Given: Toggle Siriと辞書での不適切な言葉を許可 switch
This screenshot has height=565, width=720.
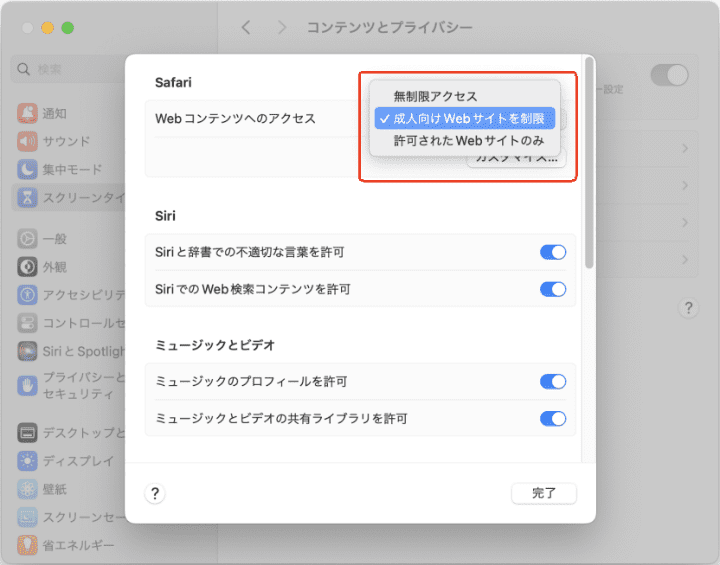Looking at the screenshot, I should pyautogui.click(x=553, y=252).
